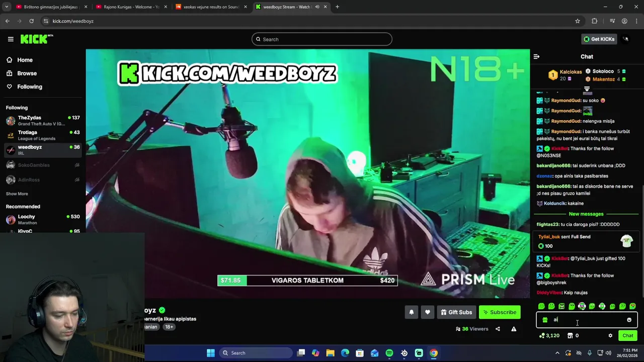Screen dimensions: 644x362
Task: Click leaderboard user Makentoz
Action: 603,79
